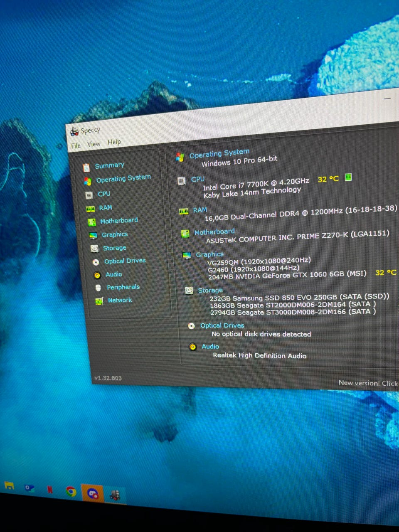Click No optical disk drives detected text
Image resolution: width=399 pixels, height=532 pixels.
[261, 334]
